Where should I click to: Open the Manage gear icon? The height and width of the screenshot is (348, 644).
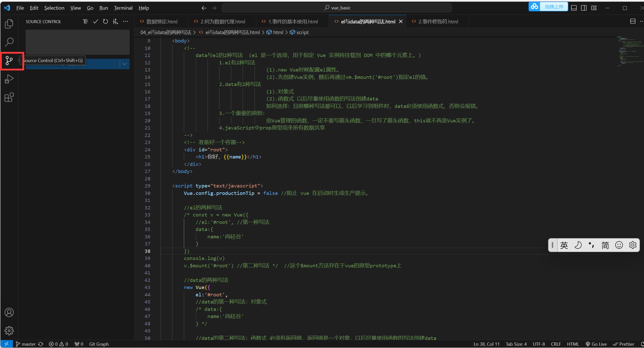(9, 331)
